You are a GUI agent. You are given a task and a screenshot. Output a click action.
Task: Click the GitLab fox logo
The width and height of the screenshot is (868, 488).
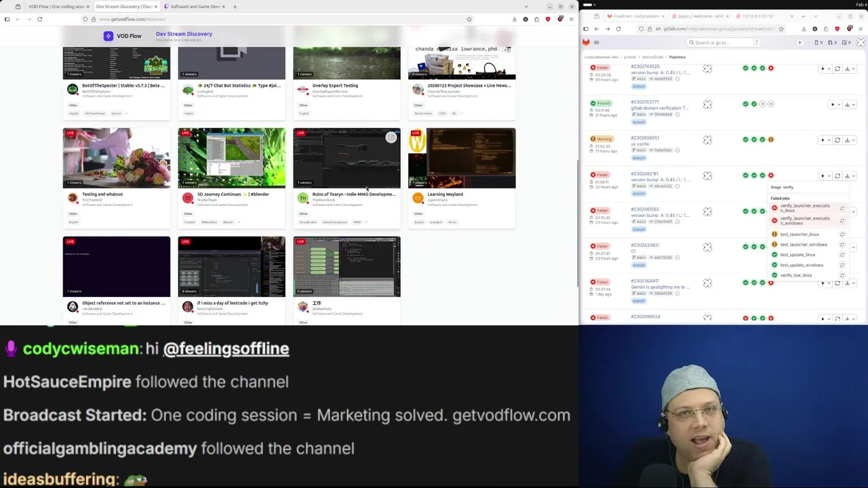click(x=586, y=43)
